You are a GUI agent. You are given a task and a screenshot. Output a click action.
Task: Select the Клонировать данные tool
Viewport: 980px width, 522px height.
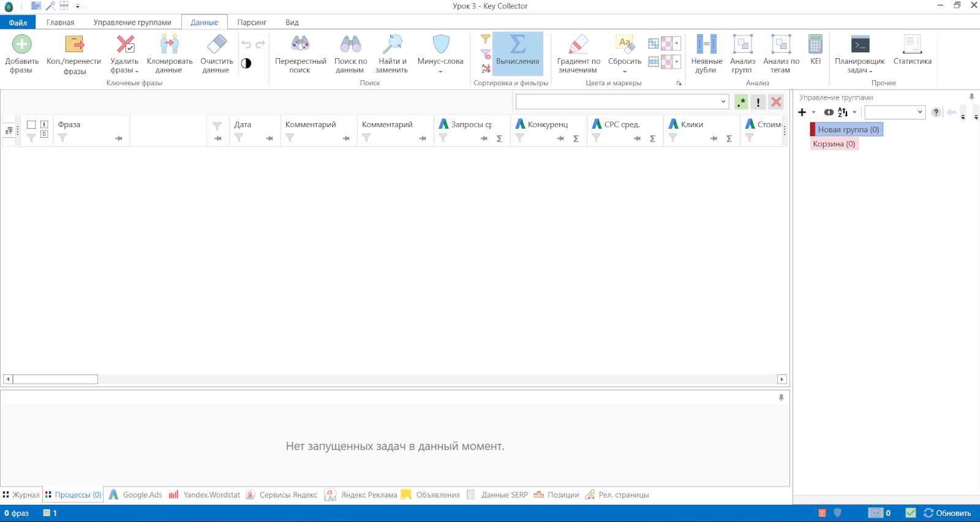pos(170,54)
